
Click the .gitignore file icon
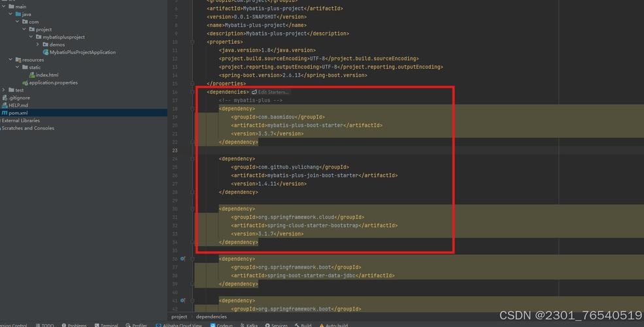tap(5, 97)
